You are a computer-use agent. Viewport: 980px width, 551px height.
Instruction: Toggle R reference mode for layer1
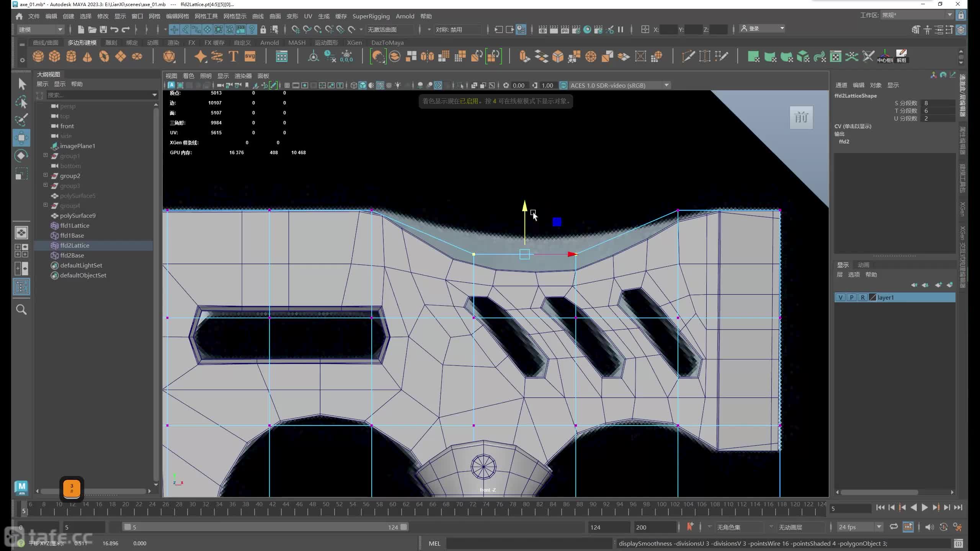[862, 297]
